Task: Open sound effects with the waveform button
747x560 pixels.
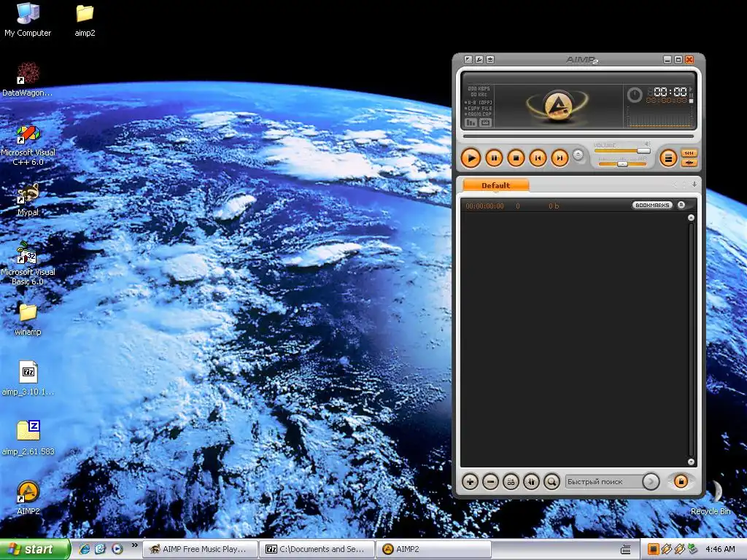Action: tap(689, 163)
